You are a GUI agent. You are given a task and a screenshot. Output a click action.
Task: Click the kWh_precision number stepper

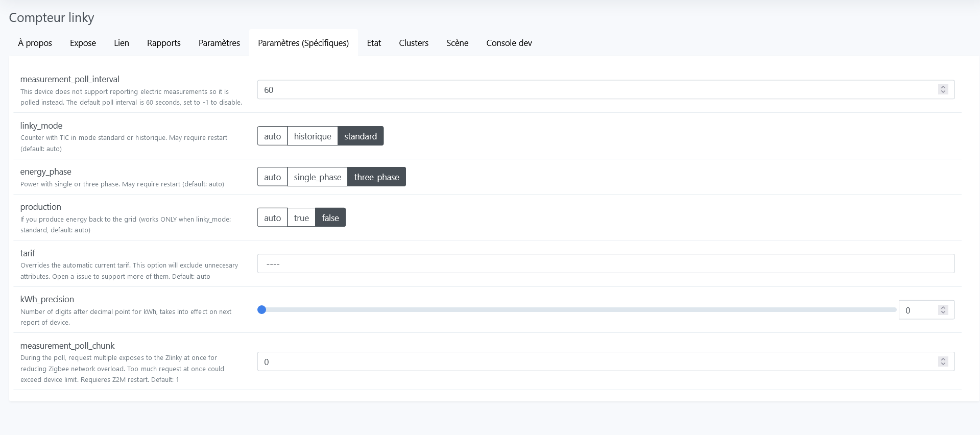[x=943, y=310]
